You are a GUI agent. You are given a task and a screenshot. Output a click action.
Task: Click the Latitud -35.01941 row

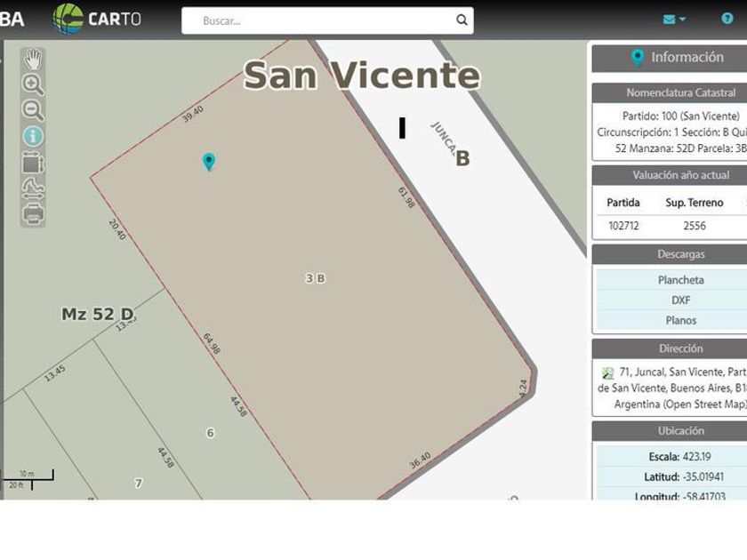tap(671, 476)
